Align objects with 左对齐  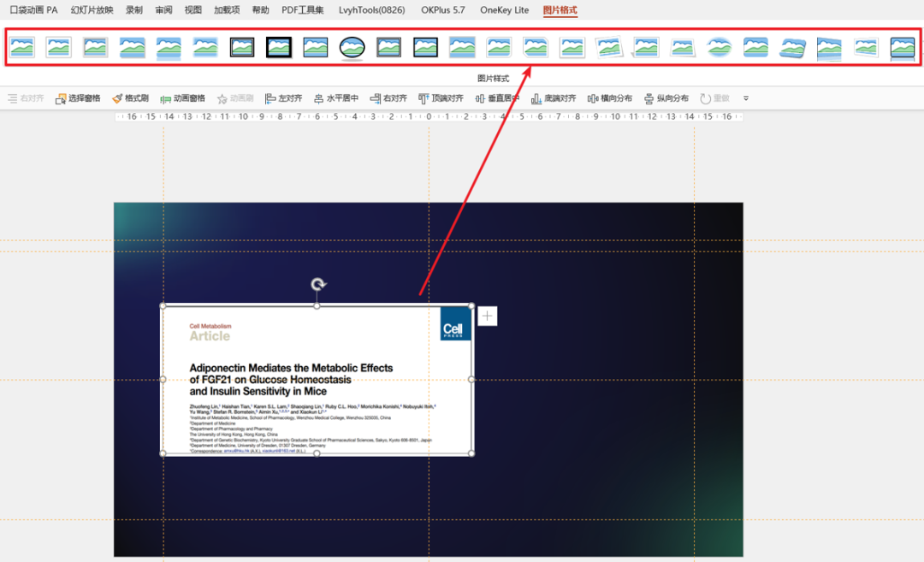tap(284, 98)
